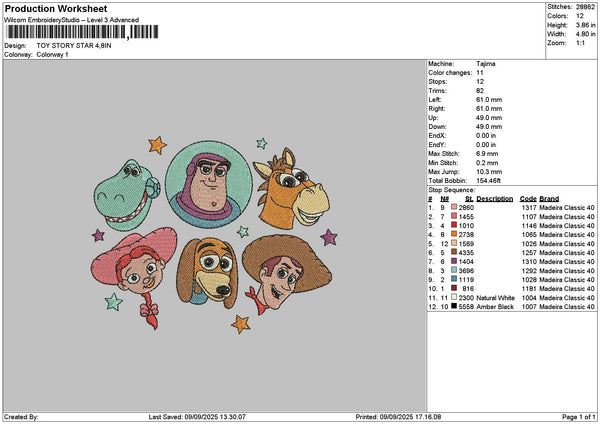This screenshot has height=424, width=600.
Task: Click the dark red swatch beside stitch count 816
Action: [x=454, y=288]
